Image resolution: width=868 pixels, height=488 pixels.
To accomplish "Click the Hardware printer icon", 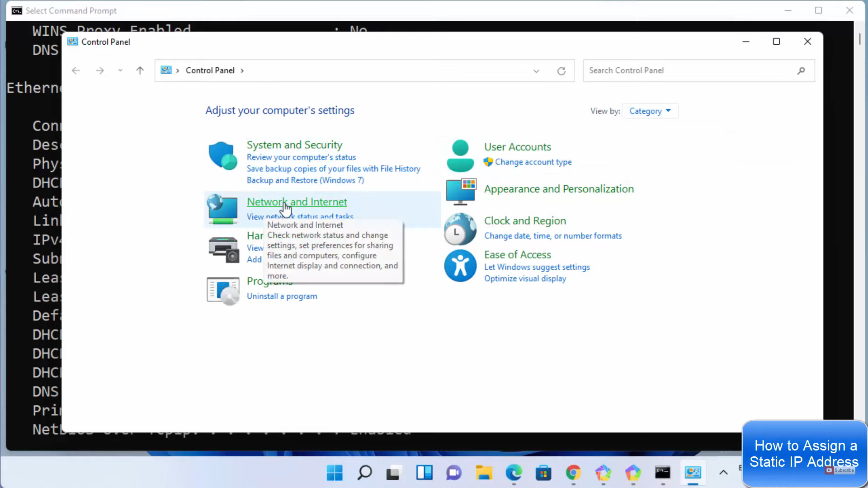I will 223,249.
